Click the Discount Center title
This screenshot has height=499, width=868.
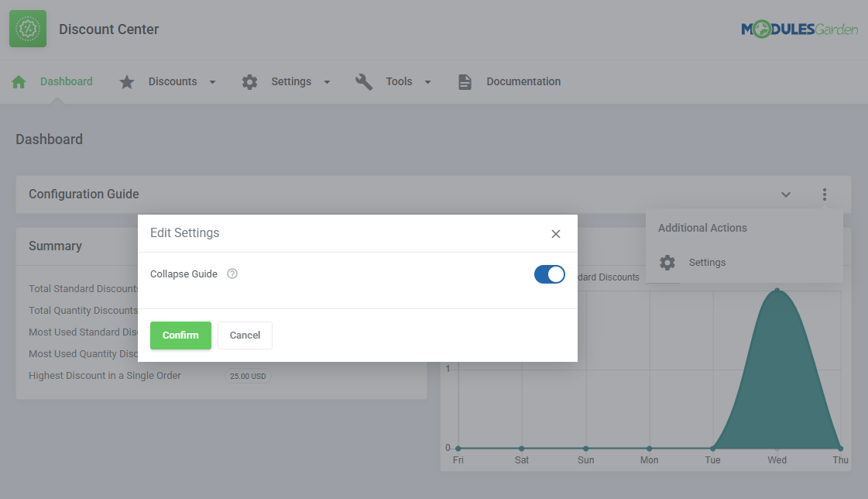point(108,29)
